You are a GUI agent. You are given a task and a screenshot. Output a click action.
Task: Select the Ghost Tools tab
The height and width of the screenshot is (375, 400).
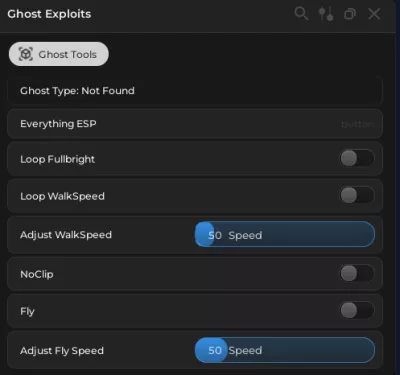point(59,54)
